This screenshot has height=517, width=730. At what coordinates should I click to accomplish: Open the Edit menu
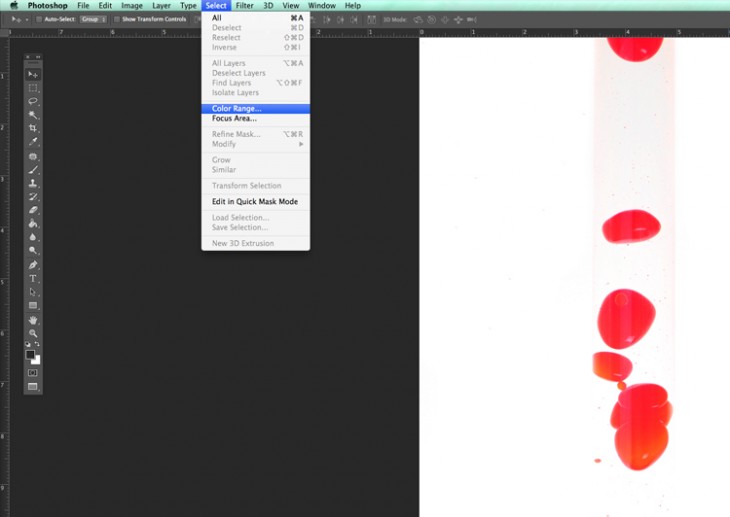[105, 6]
